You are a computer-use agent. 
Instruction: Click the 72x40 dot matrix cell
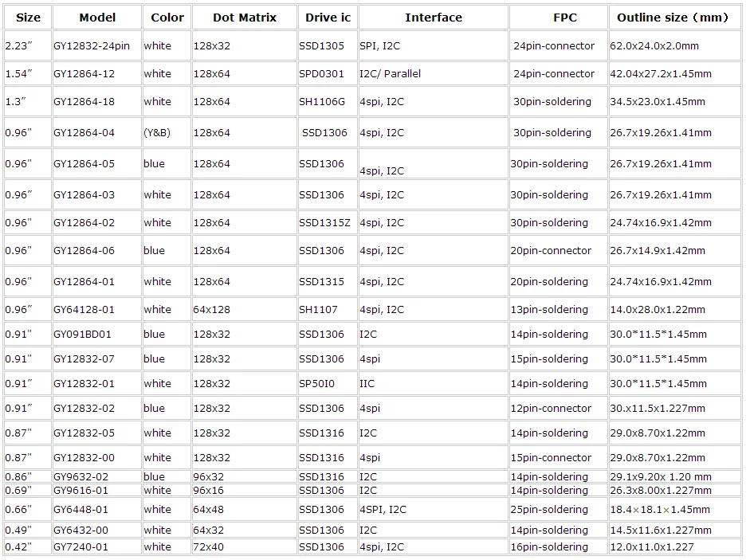[x=209, y=547]
